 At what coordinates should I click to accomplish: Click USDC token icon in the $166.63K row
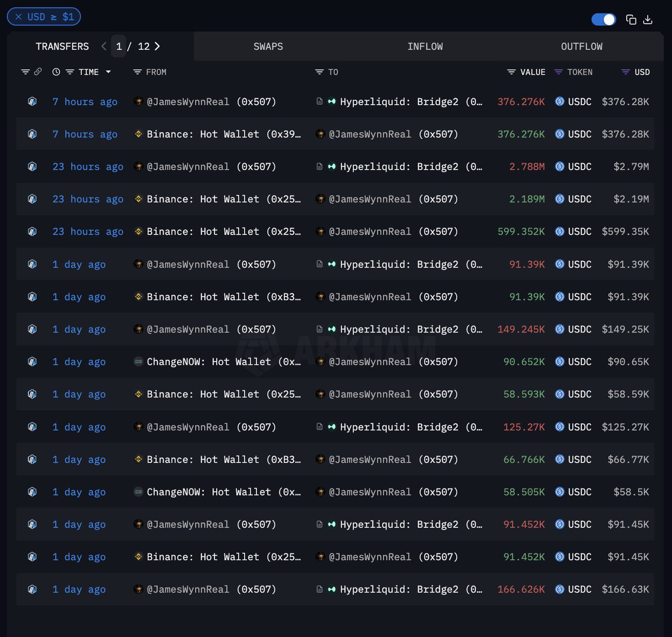tap(559, 589)
